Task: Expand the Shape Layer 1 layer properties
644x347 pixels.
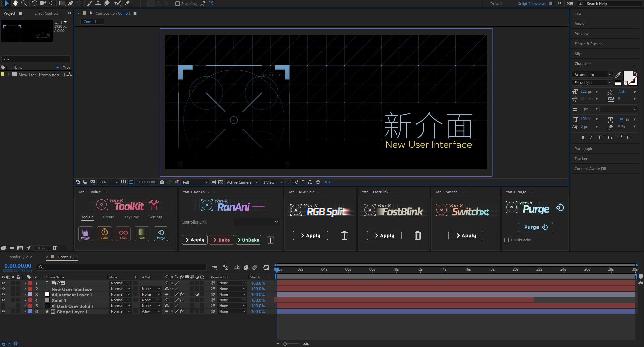Action: [25, 311]
